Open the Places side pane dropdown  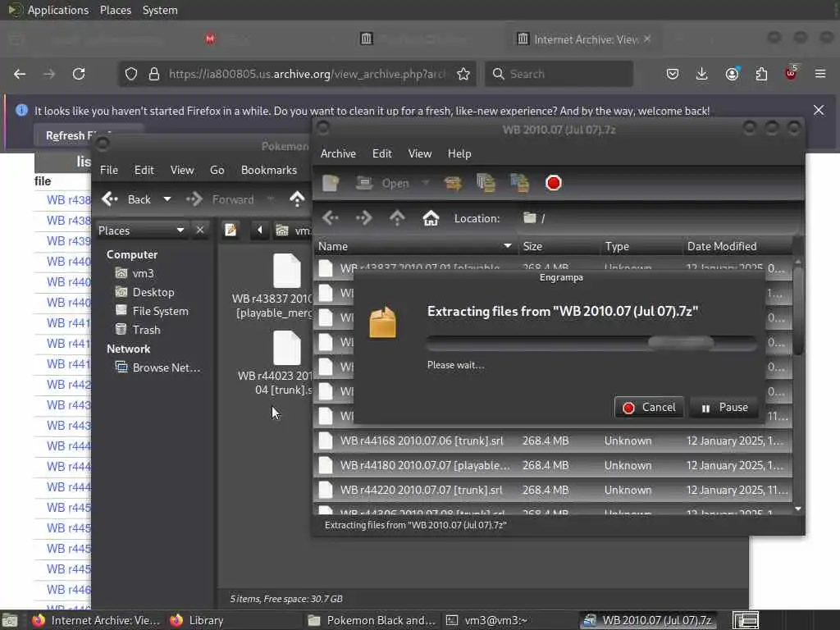click(141, 231)
